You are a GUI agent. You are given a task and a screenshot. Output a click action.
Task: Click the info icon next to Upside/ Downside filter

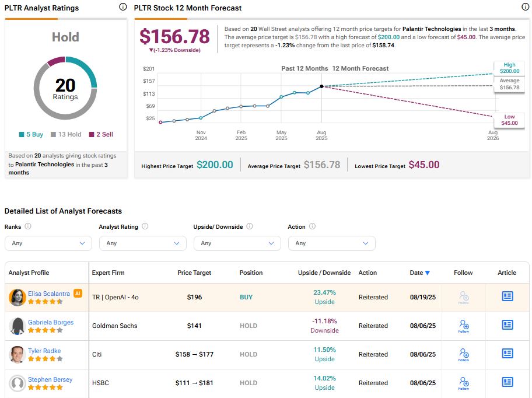tap(250, 226)
